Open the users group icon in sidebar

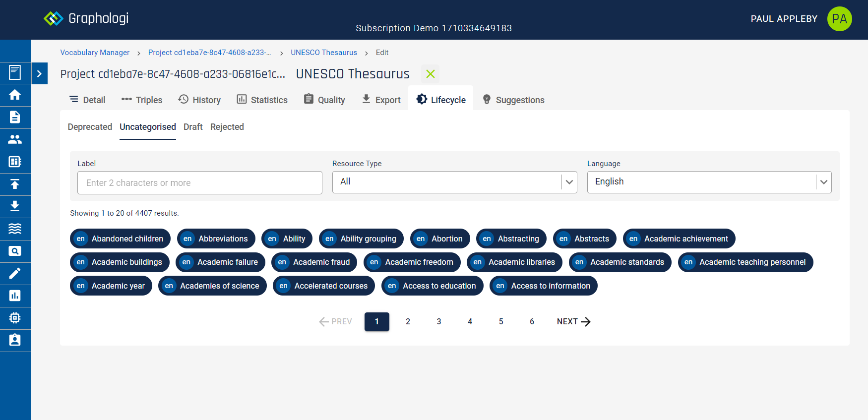[x=15, y=139]
